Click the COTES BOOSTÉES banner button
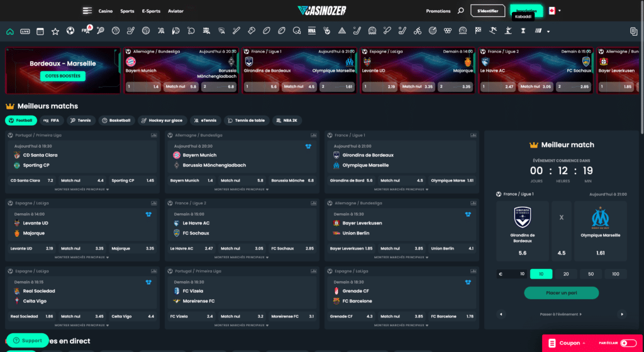This screenshot has height=352, width=644. point(63,76)
